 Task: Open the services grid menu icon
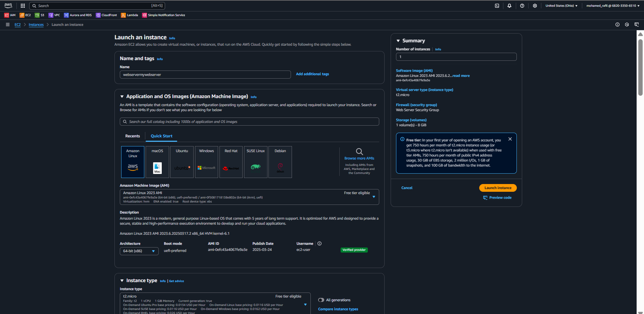(23, 6)
